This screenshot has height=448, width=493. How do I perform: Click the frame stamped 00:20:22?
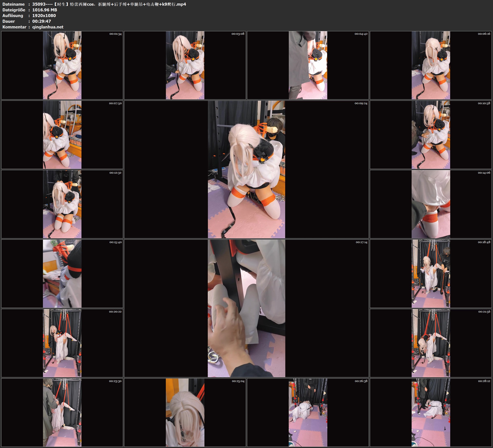[62, 343]
